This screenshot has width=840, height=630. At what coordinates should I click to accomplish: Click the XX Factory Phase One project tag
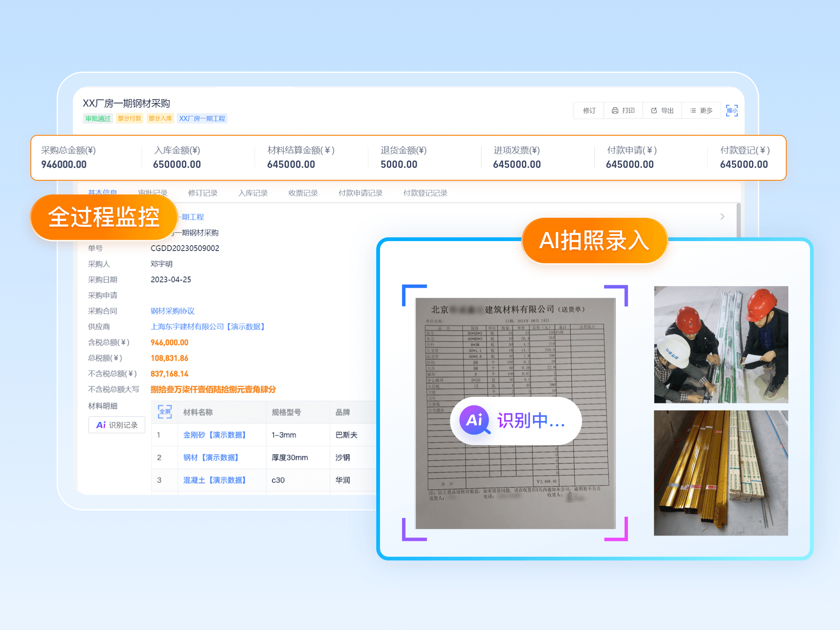click(202, 119)
